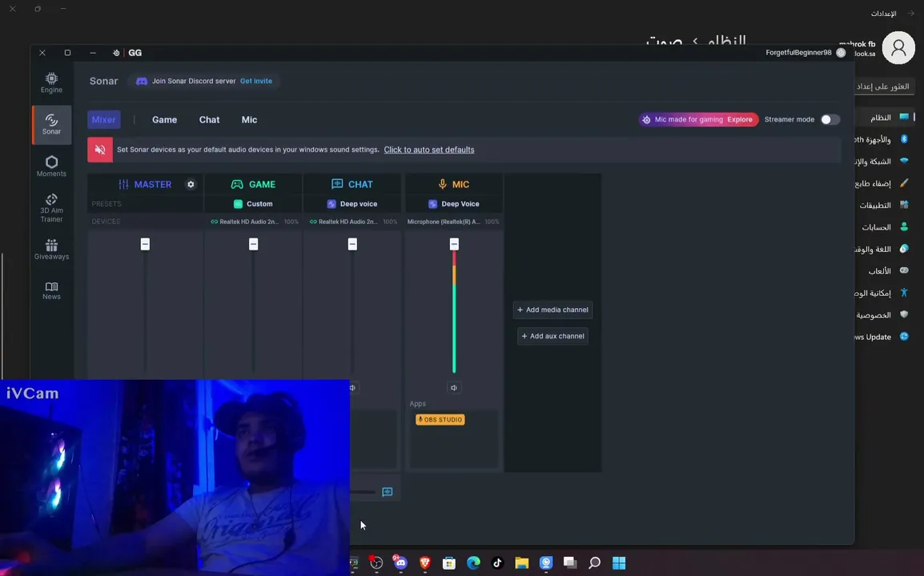This screenshot has width=924, height=576.
Task: Switch to the Game tab
Action: click(164, 119)
